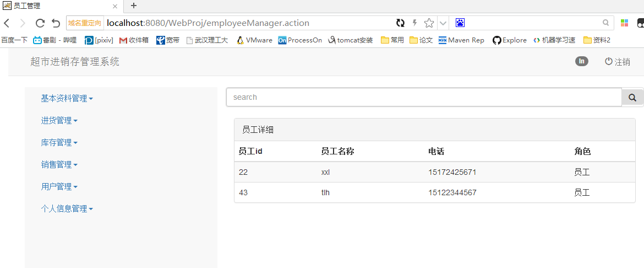The height and width of the screenshot is (268, 644).
Task: Click the grey "In" badge in the navbar
Action: [582, 61]
